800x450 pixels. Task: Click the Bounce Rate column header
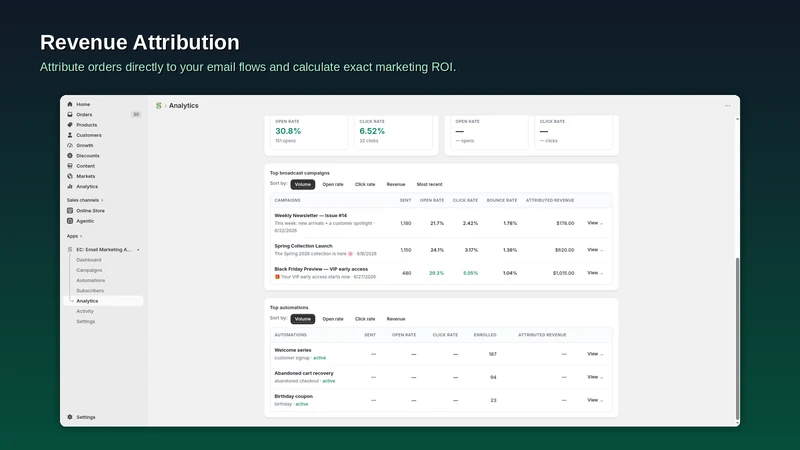click(x=502, y=201)
